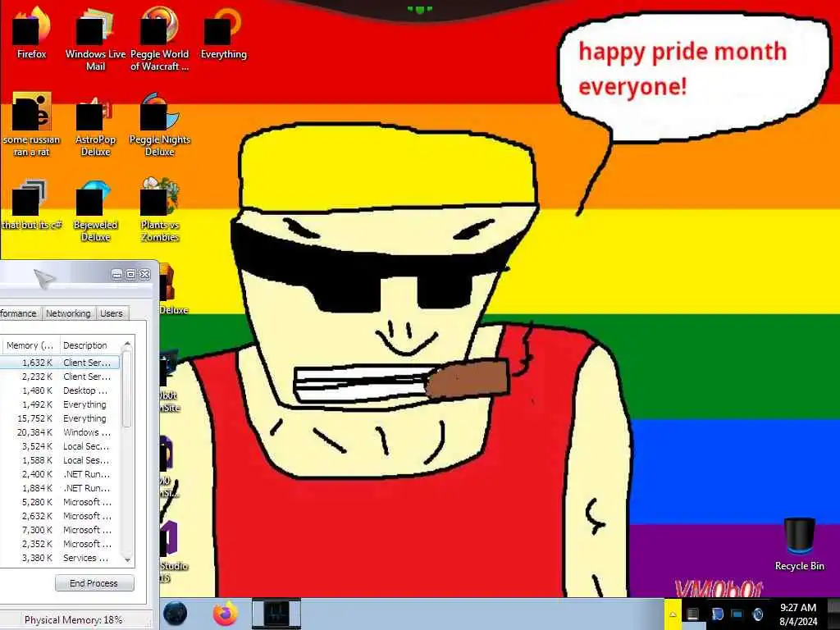Select the Local Ses... row with 1,588 K
The image size is (840, 630).
[60, 460]
